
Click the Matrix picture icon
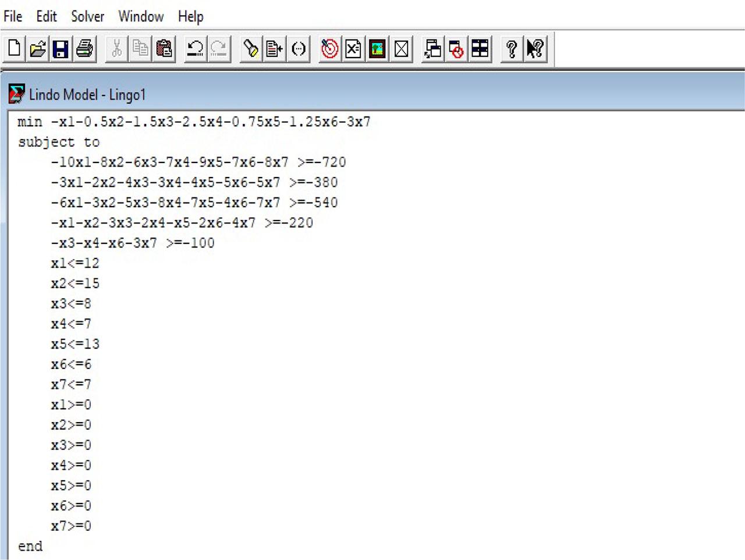tap(377, 49)
